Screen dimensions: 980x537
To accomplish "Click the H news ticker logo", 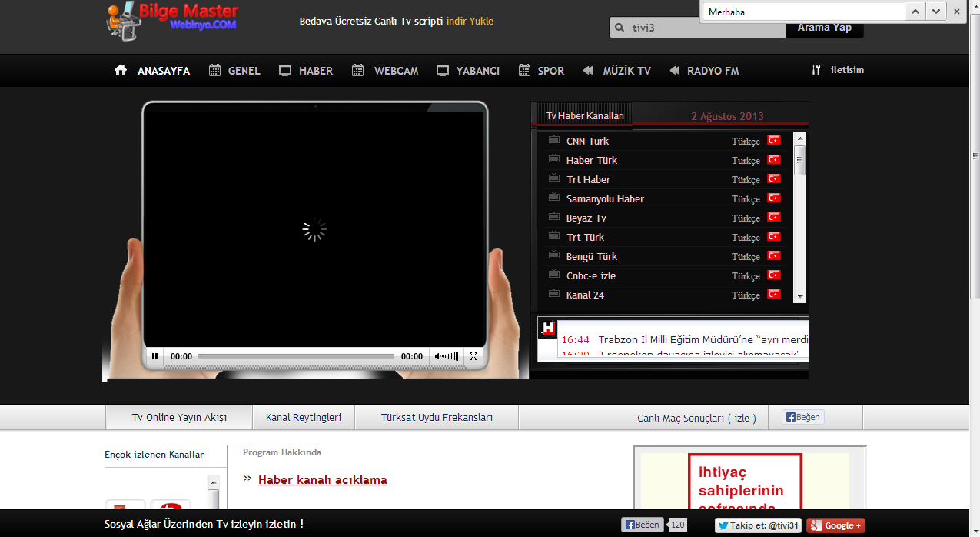I will [x=548, y=329].
